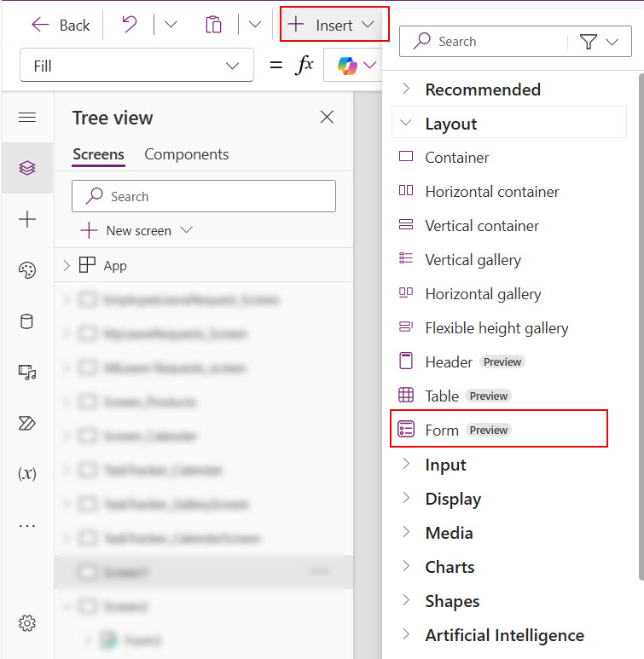Click New screen button
Image resolution: width=644 pixels, height=659 pixels.
(x=126, y=231)
